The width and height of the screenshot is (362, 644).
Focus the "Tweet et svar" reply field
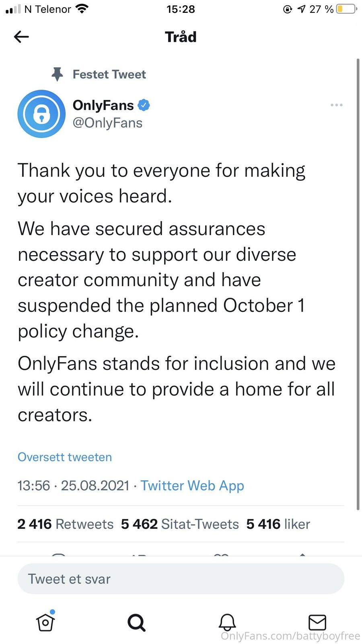(181, 579)
